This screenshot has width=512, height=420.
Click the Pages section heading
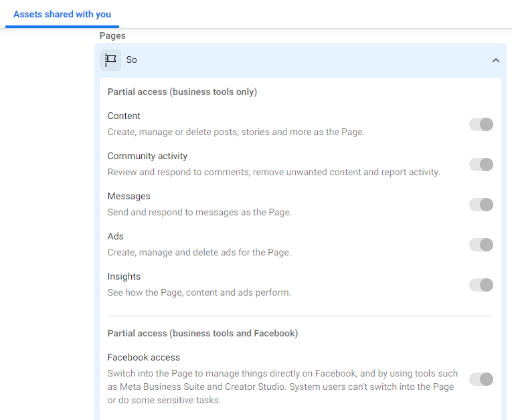point(112,35)
